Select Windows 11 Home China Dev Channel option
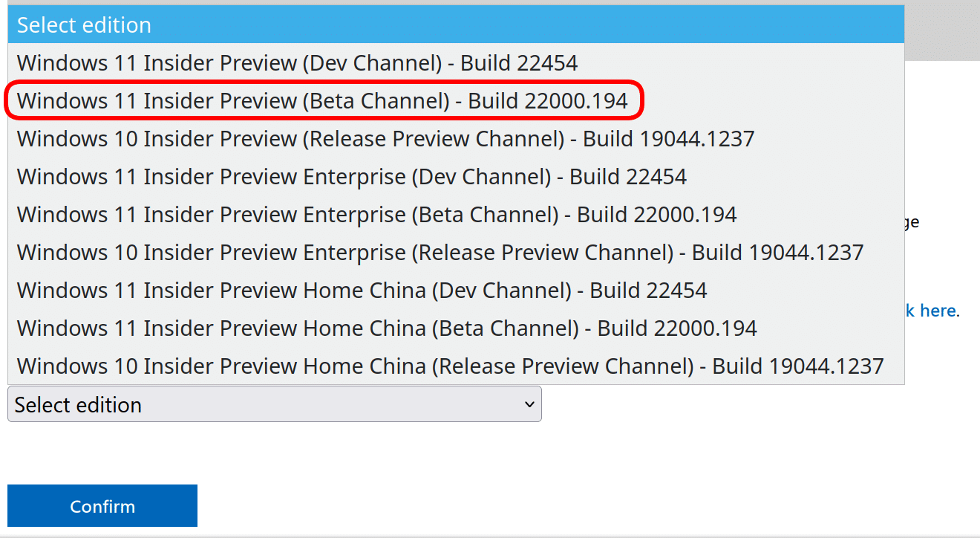 pyautogui.click(x=362, y=291)
